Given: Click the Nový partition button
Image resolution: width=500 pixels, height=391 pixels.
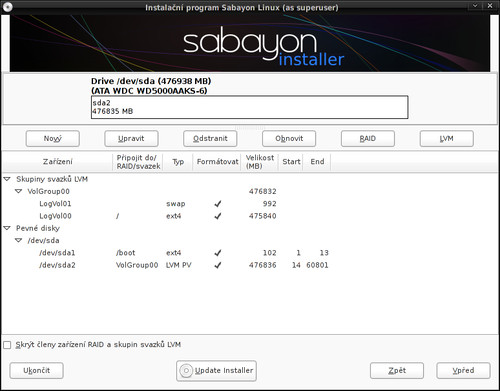Looking at the screenshot, I should coord(53,138).
